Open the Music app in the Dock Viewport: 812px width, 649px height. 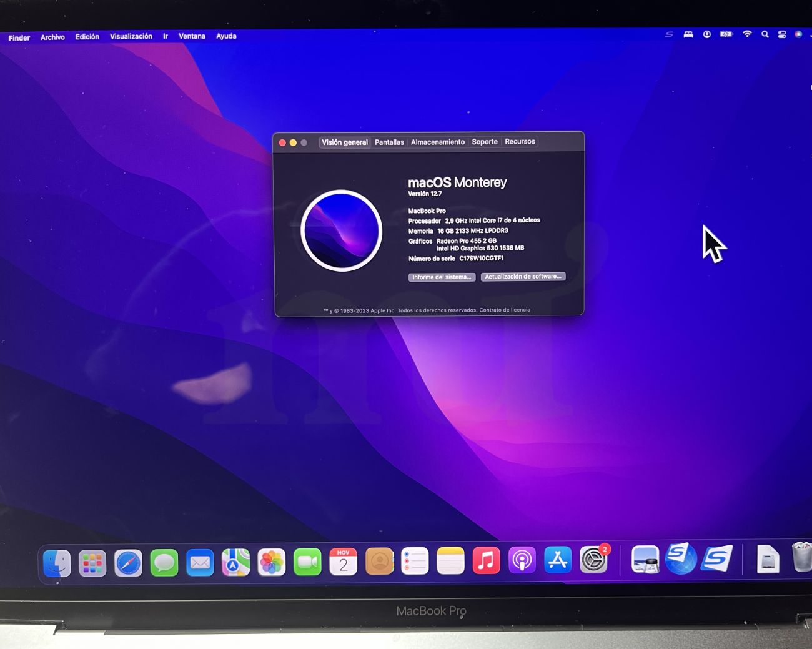pos(486,560)
